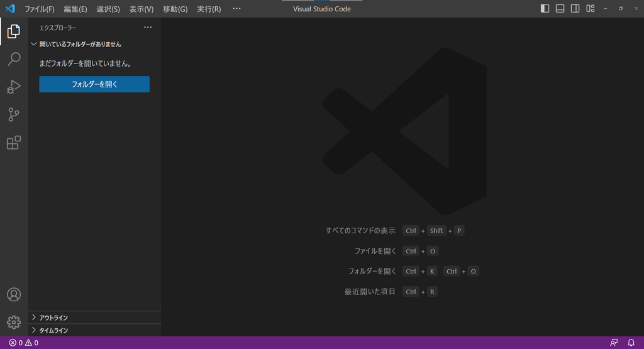Click the フォルダーを開く button
The height and width of the screenshot is (349, 644).
click(x=94, y=84)
